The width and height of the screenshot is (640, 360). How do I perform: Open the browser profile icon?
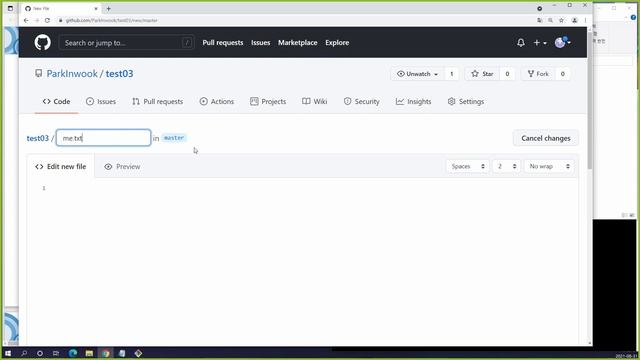coord(574,20)
